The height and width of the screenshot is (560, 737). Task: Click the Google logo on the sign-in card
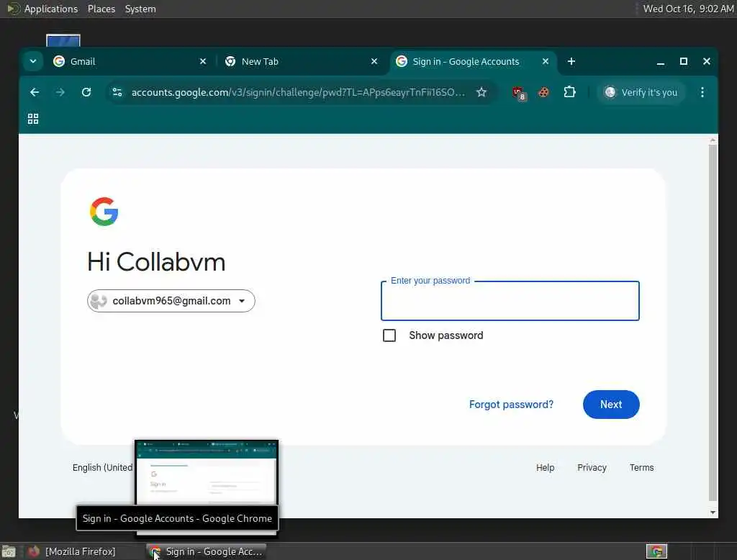tap(104, 212)
